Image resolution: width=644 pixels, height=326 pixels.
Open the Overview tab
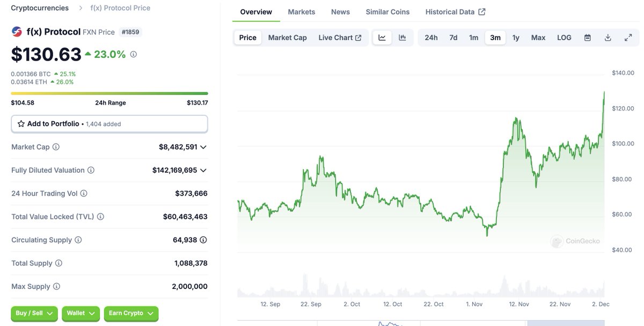(x=256, y=12)
